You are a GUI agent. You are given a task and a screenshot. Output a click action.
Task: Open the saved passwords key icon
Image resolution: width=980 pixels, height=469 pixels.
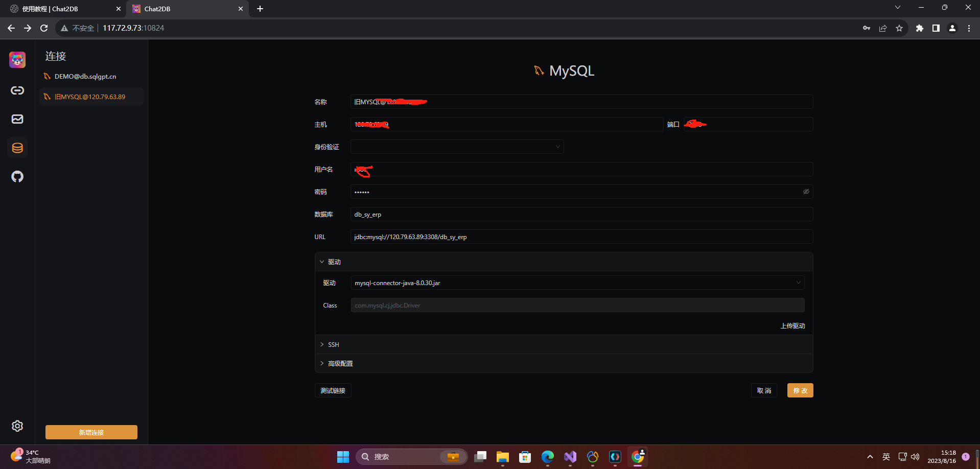click(867, 28)
